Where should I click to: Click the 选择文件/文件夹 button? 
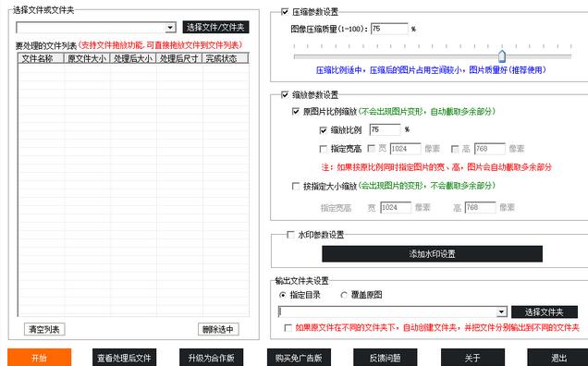pyautogui.click(x=215, y=27)
